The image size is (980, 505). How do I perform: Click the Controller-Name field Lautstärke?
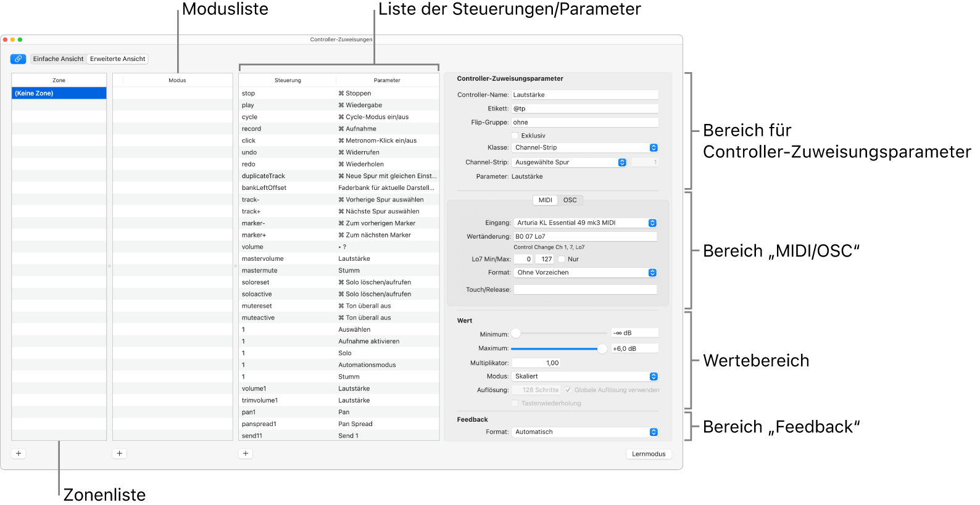(585, 95)
